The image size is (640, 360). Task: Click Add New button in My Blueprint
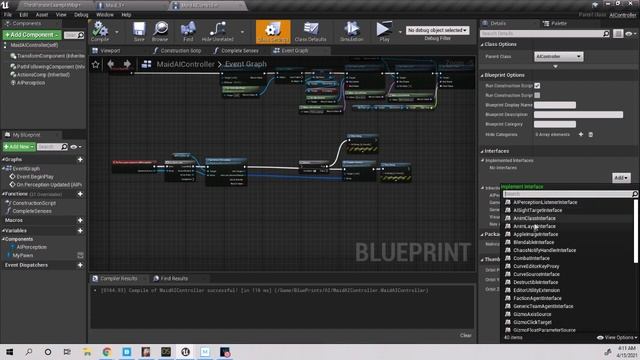(19, 147)
